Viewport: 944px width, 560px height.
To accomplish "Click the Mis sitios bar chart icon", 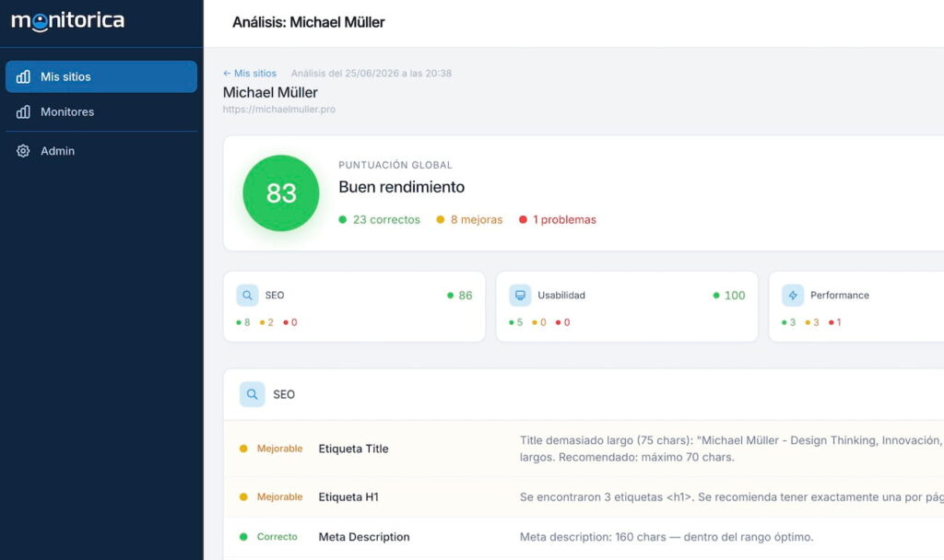I will click(23, 76).
